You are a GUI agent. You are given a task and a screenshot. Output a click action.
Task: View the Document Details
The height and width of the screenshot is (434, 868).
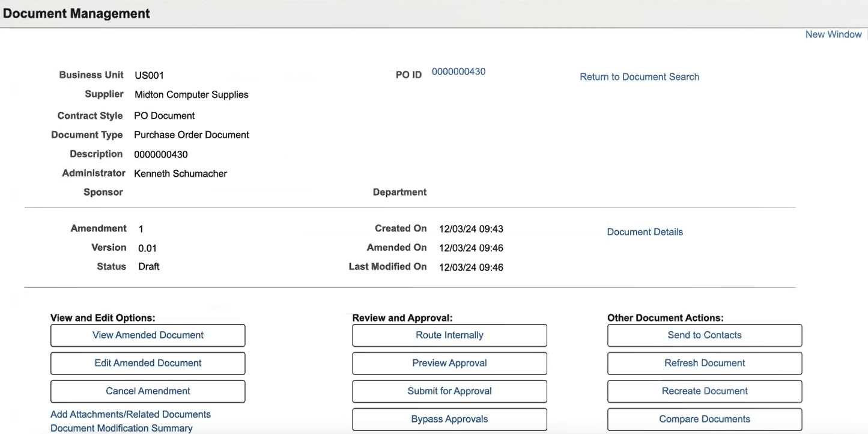(x=645, y=231)
